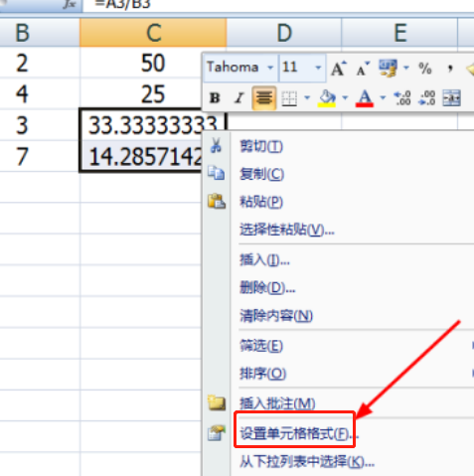Open accounting format dropdown arrow
The image size is (474, 476).
[405, 68]
